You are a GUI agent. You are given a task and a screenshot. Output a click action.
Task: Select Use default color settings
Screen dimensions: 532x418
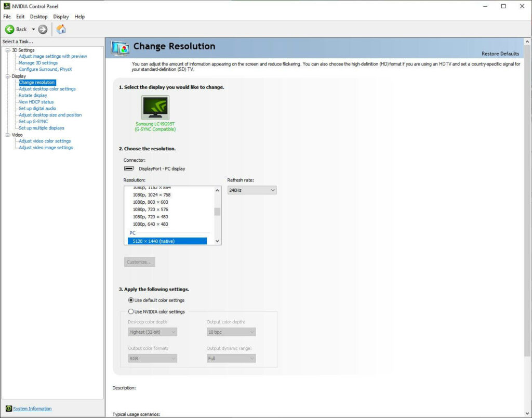tap(156, 300)
